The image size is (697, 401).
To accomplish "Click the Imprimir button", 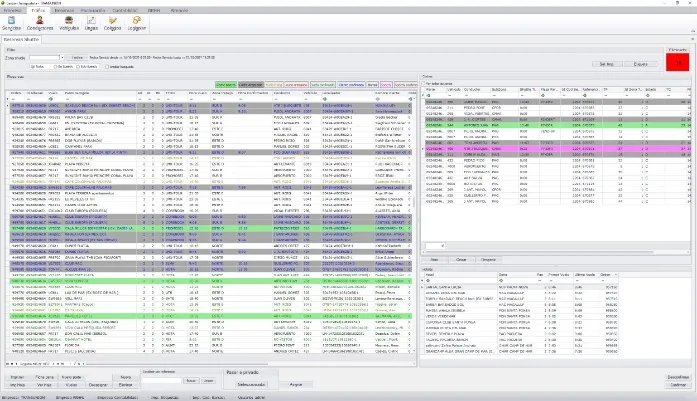I will [17, 377].
